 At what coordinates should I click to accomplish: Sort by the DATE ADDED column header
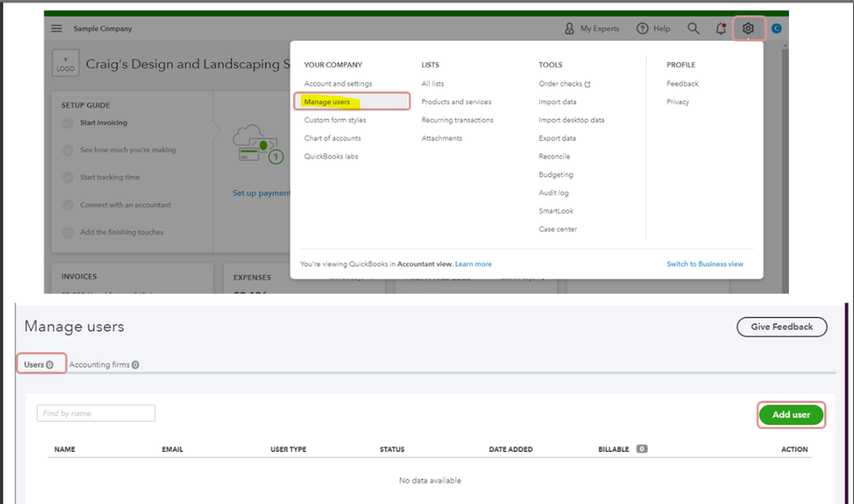[511, 449]
